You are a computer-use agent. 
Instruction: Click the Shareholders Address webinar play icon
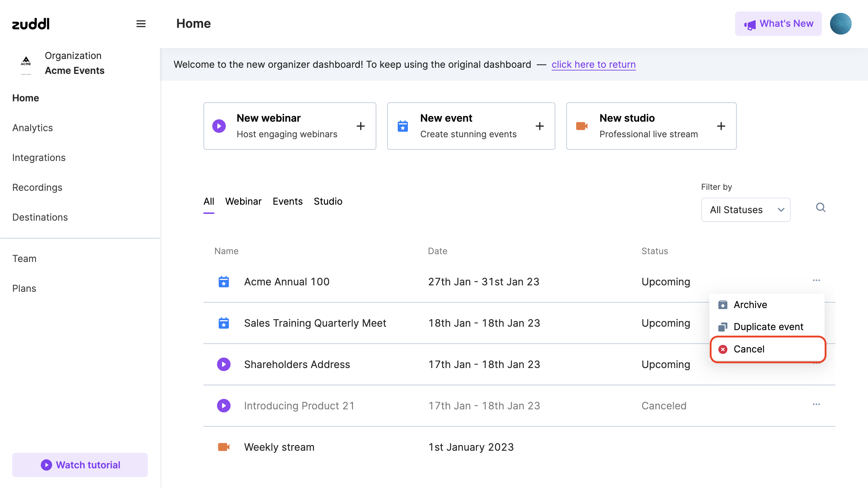pos(224,364)
